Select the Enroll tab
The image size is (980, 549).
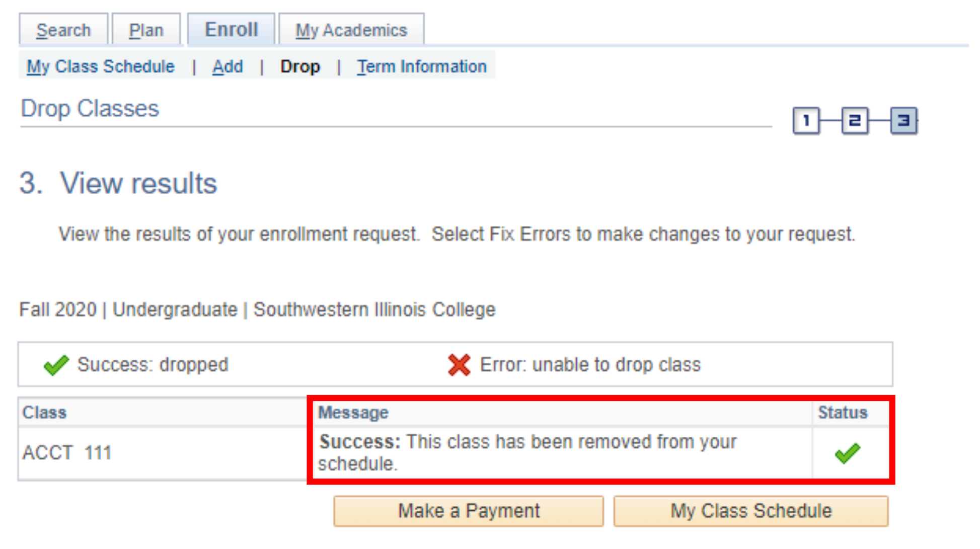[230, 29]
